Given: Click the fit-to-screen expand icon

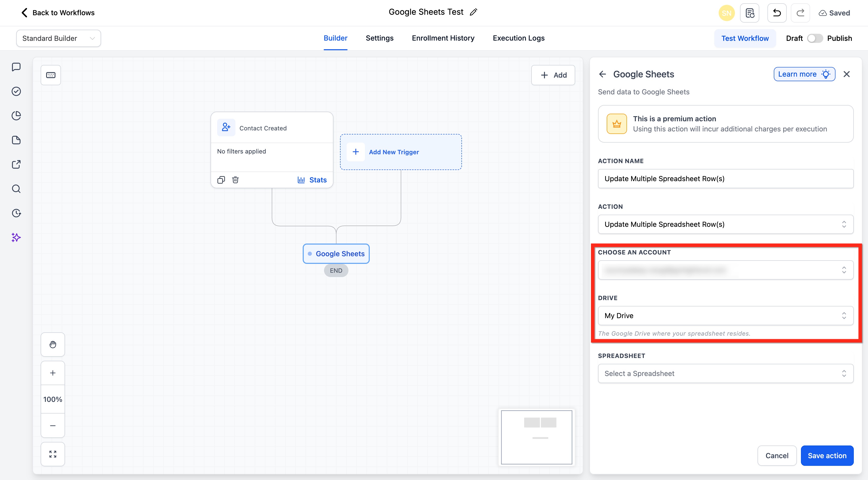Looking at the screenshot, I should pyautogui.click(x=53, y=454).
